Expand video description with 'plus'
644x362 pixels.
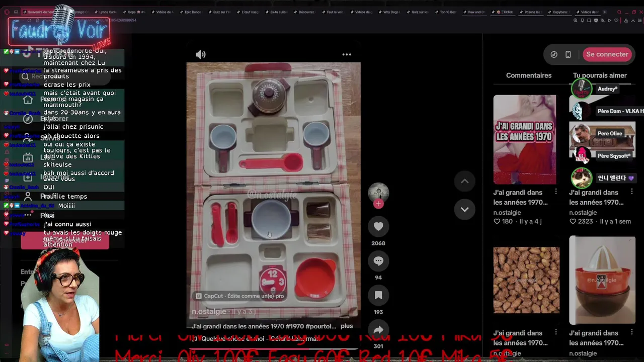click(x=347, y=326)
